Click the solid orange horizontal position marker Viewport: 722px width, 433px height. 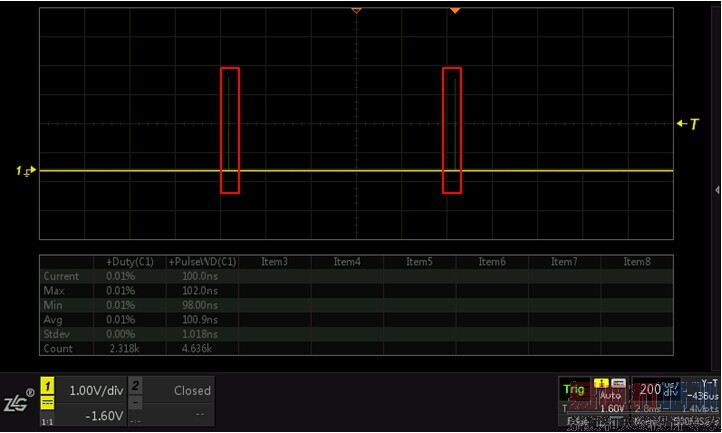tap(455, 10)
